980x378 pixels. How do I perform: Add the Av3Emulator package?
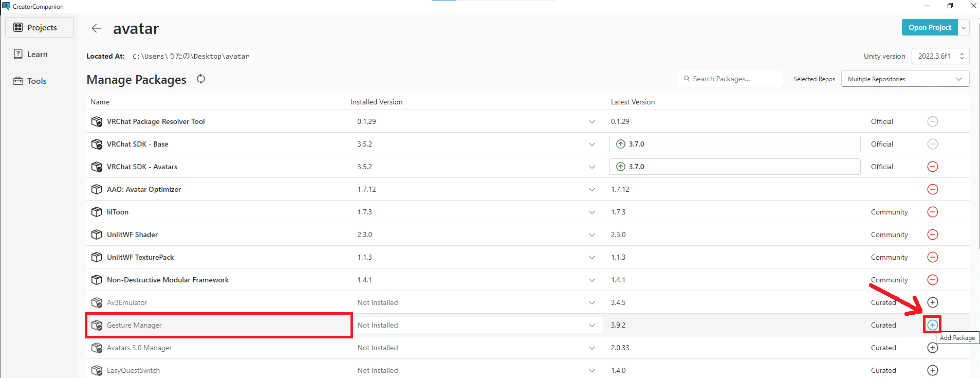click(932, 302)
